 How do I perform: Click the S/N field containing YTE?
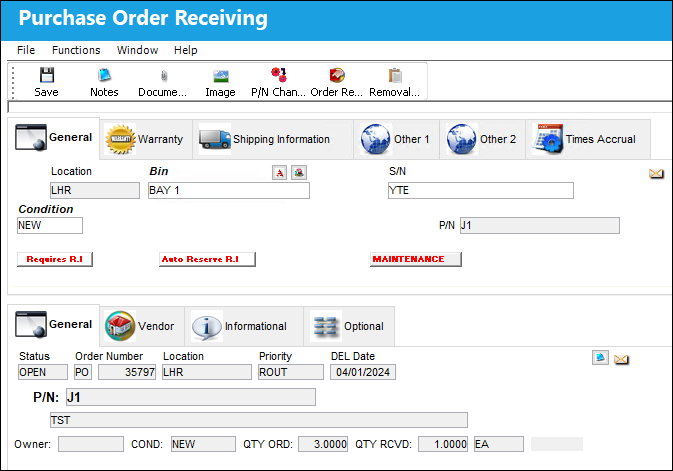click(481, 191)
